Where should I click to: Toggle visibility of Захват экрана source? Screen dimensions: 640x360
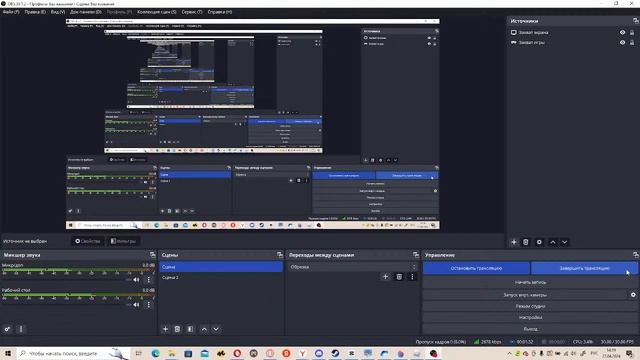622,32
